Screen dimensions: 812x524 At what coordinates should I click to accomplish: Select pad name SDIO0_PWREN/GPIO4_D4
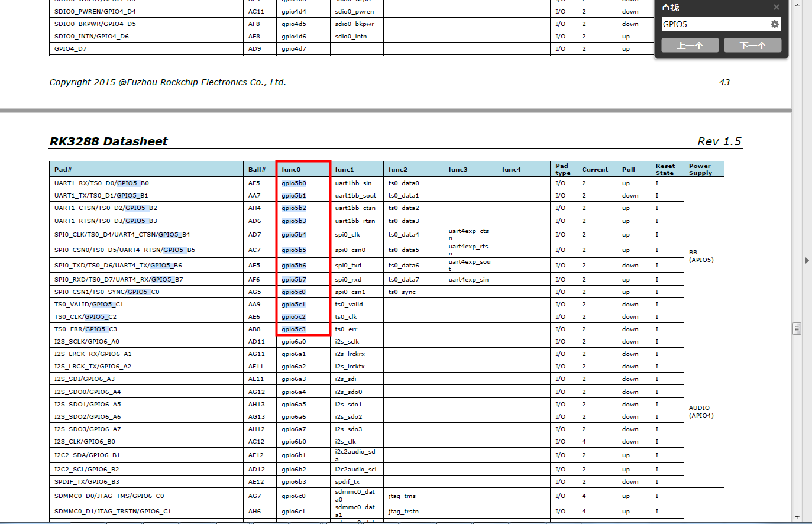point(95,12)
